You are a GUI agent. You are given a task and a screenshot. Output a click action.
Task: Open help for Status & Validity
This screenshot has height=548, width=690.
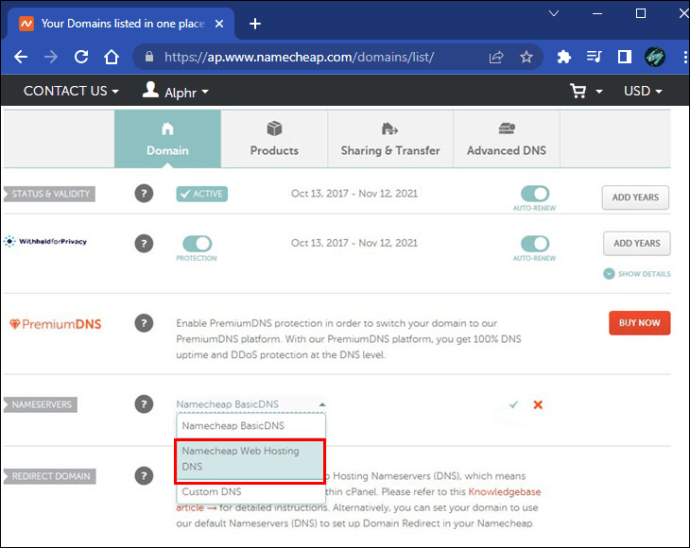pos(144,193)
